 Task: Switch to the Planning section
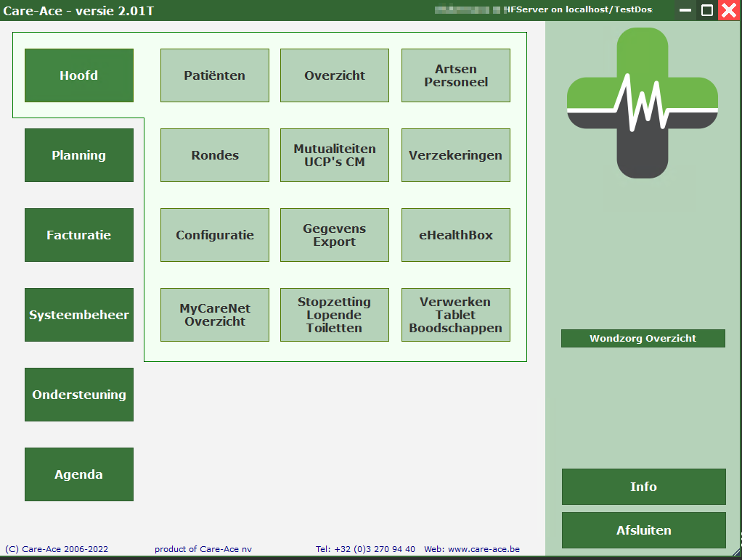pos(79,155)
